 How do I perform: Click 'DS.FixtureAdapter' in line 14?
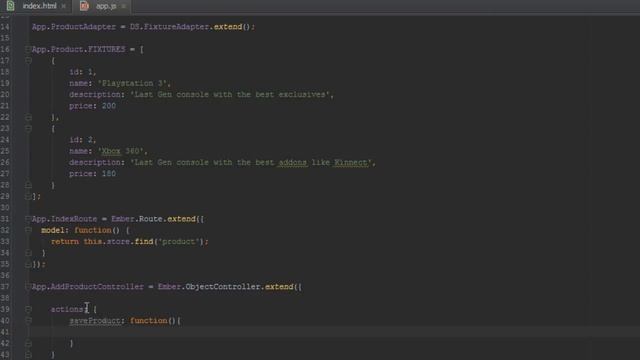[x=169, y=27]
